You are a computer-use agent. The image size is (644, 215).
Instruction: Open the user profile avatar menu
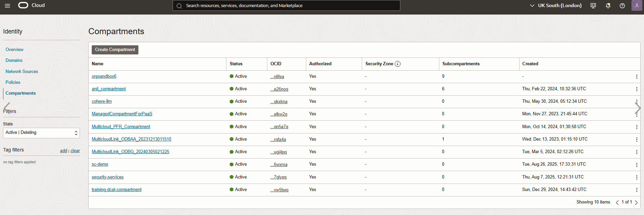(x=637, y=5)
